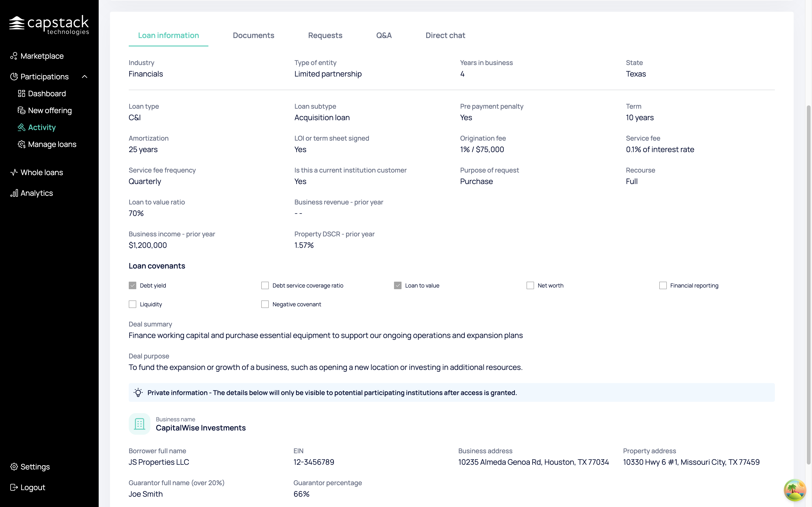Open Settings in the sidebar
This screenshot has width=812, height=507.
pyautogui.click(x=30, y=467)
